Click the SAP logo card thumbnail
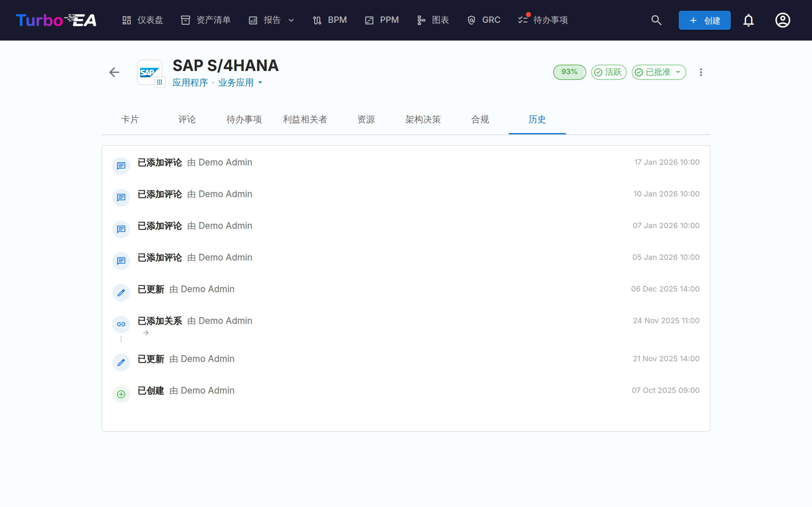The width and height of the screenshot is (812, 507). coord(150,73)
